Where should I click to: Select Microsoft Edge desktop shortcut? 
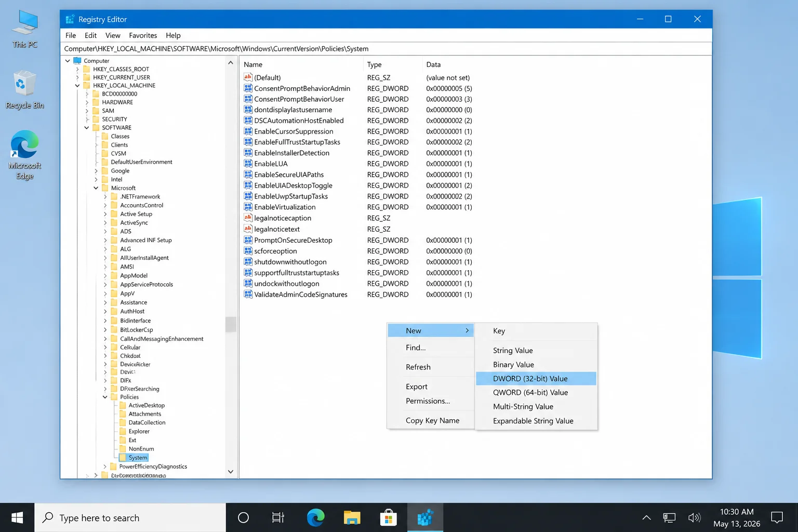[24, 155]
